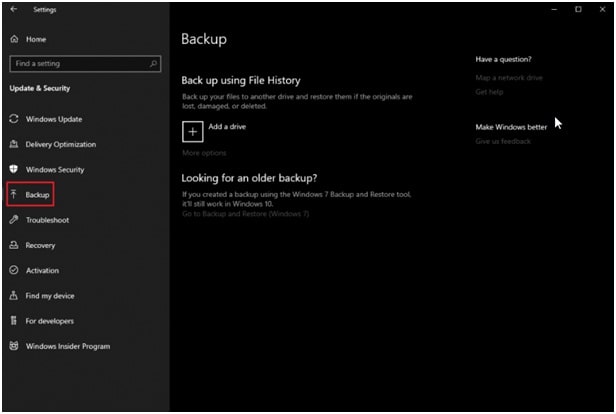
Task: Click the Activation checkmark icon
Action: click(x=14, y=270)
